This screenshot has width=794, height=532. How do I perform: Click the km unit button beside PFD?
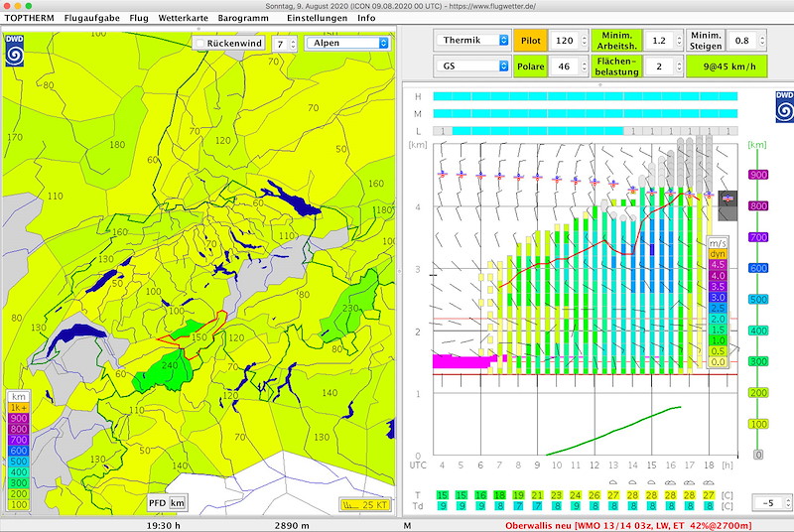click(x=177, y=502)
